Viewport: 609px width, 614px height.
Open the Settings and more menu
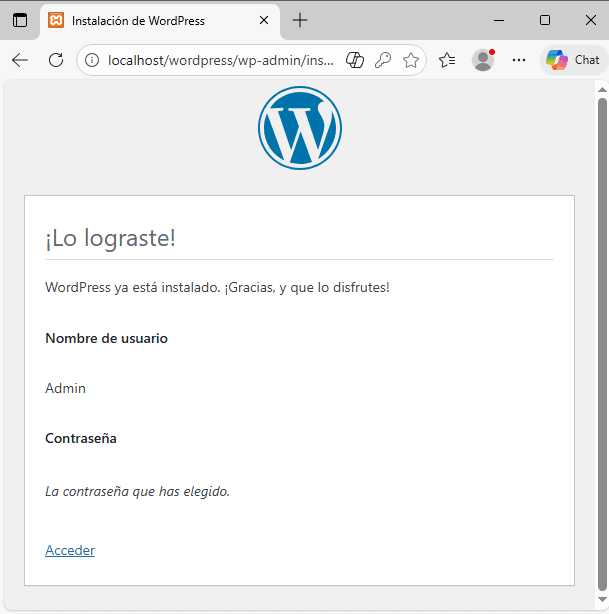pyautogui.click(x=519, y=60)
